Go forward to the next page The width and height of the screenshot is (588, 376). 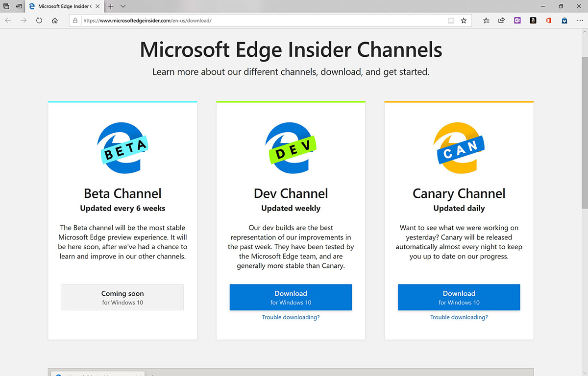23,21
